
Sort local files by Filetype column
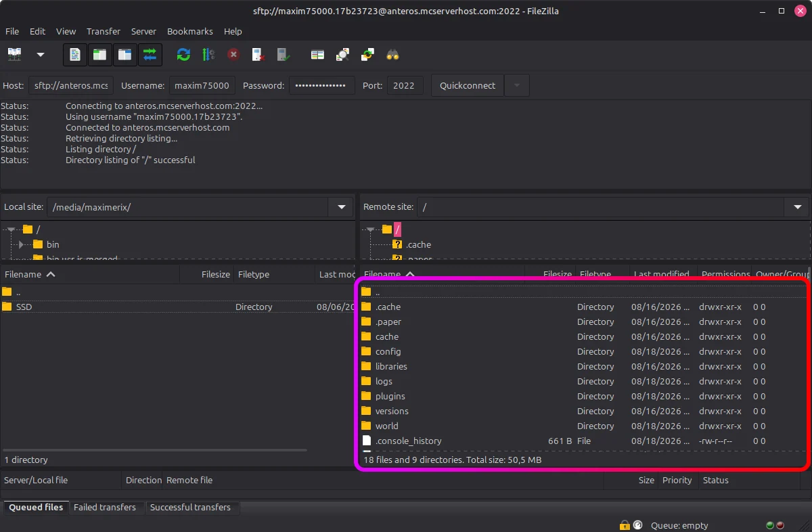coord(274,274)
